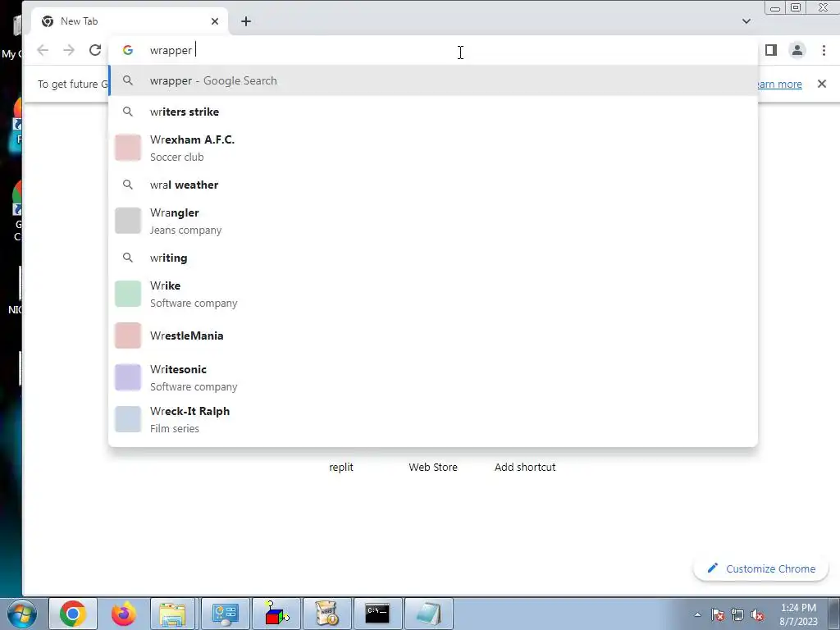Open the Control Panel taskbar icon
This screenshot has width=840, height=630.
225,614
